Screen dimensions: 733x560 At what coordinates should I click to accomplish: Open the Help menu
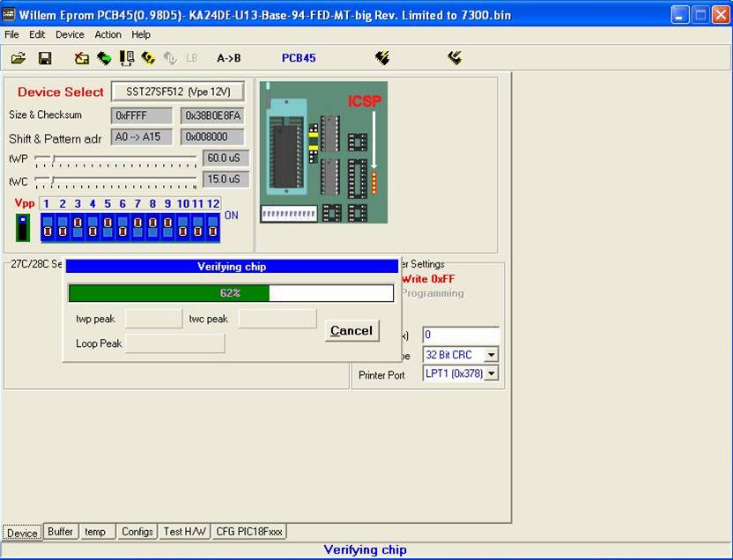point(141,34)
